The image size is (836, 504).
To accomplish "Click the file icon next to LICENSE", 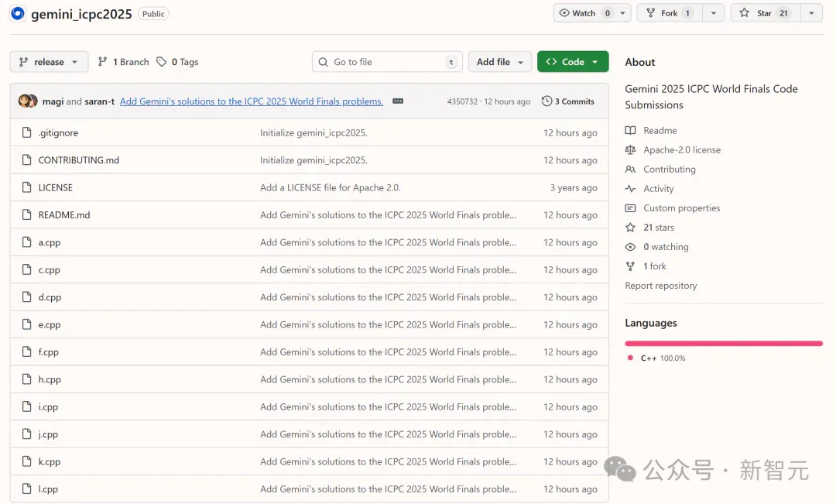I will (26, 187).
